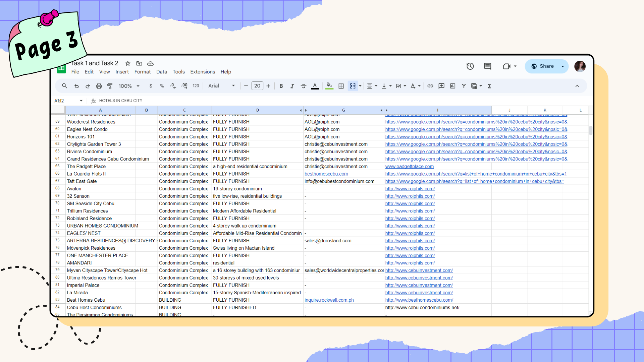Viewport: 644px width, 362px height.
Task: Click the insert chart icon
Action: [452, 86]
